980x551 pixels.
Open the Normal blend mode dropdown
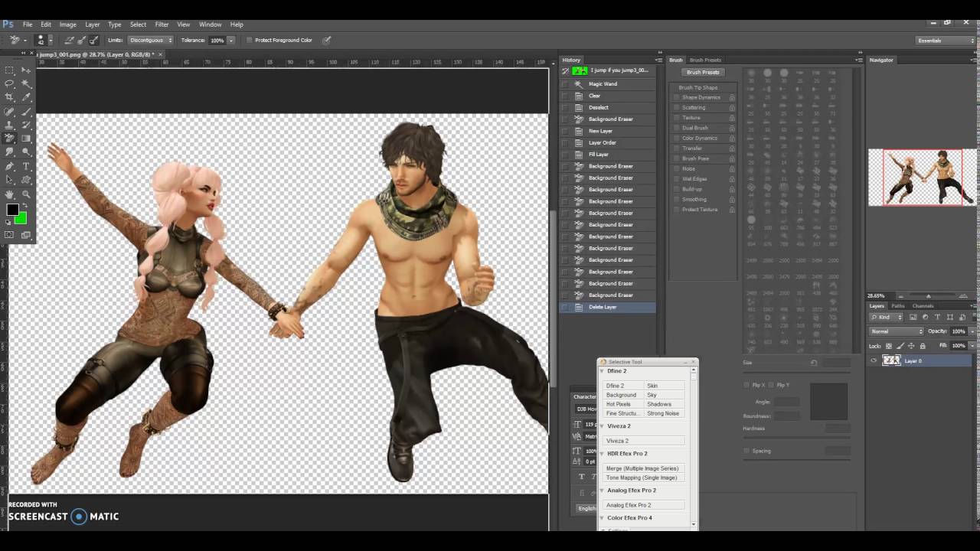(897, 331)
